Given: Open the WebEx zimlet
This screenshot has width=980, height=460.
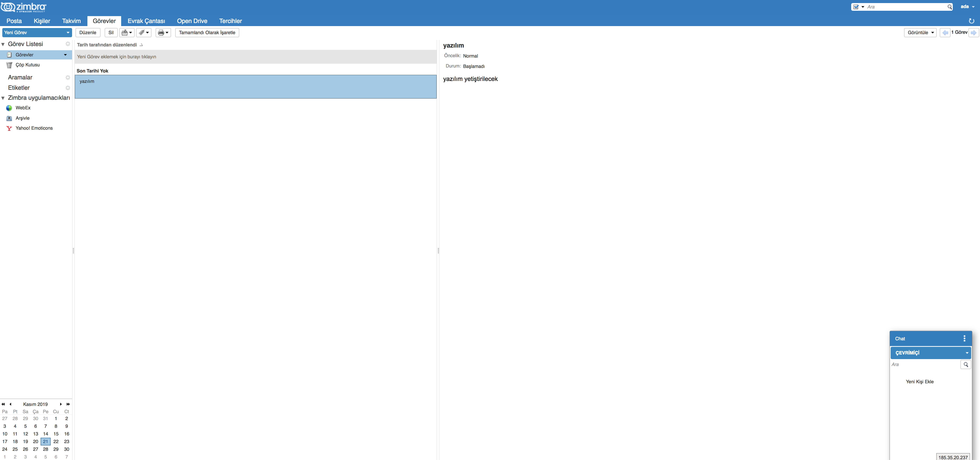Looking at the screenshot, I should (23, 108).
